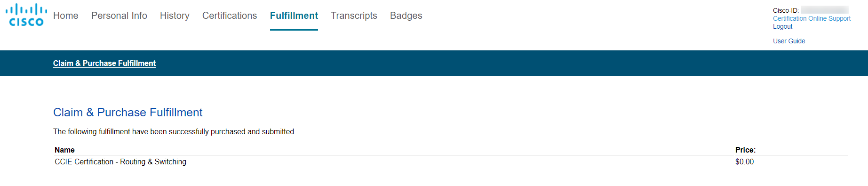Click the Name column header
Screen dimensions: 868x186
64,150
